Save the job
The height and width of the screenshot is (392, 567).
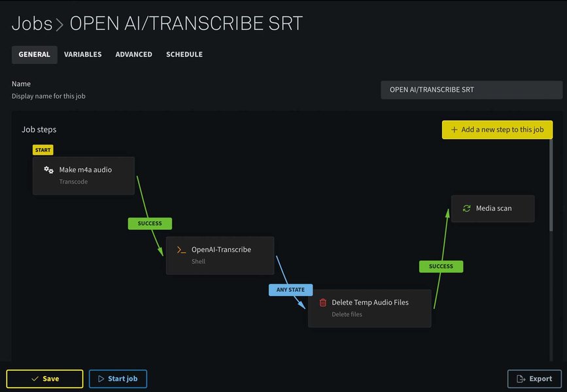point(45,379)
